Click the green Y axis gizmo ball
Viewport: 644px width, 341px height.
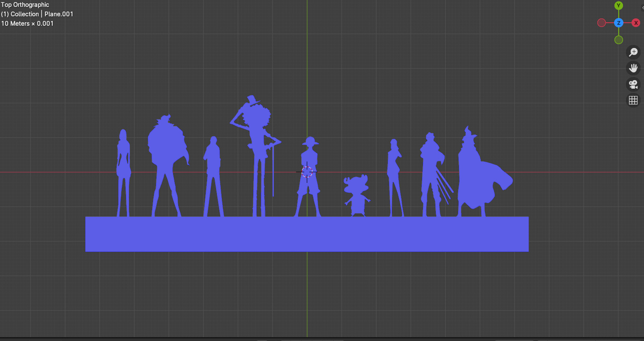pos(618,6)
